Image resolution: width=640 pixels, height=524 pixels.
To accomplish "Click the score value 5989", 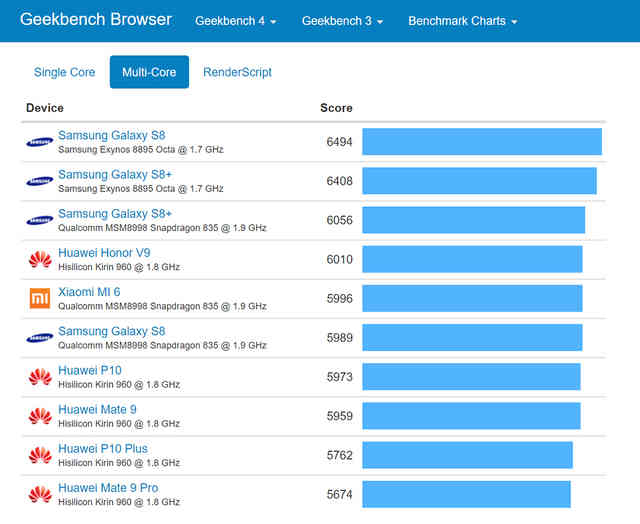I will [339, 338].
